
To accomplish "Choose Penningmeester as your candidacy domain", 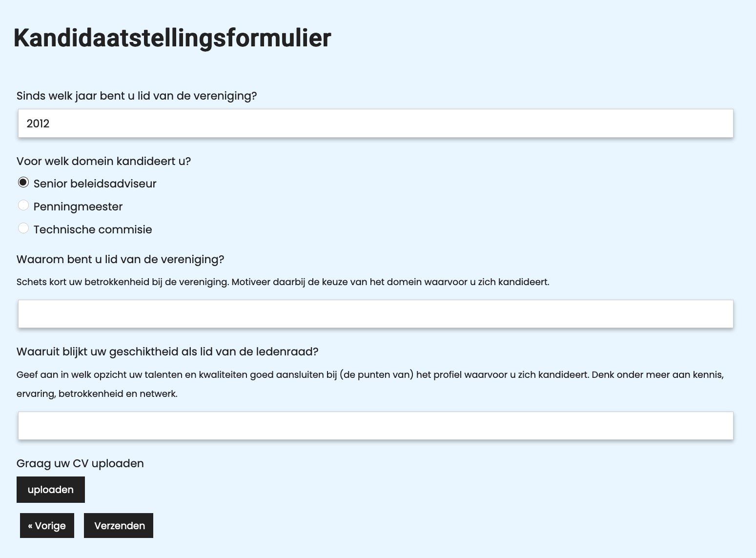I will [x=23, y=205].
